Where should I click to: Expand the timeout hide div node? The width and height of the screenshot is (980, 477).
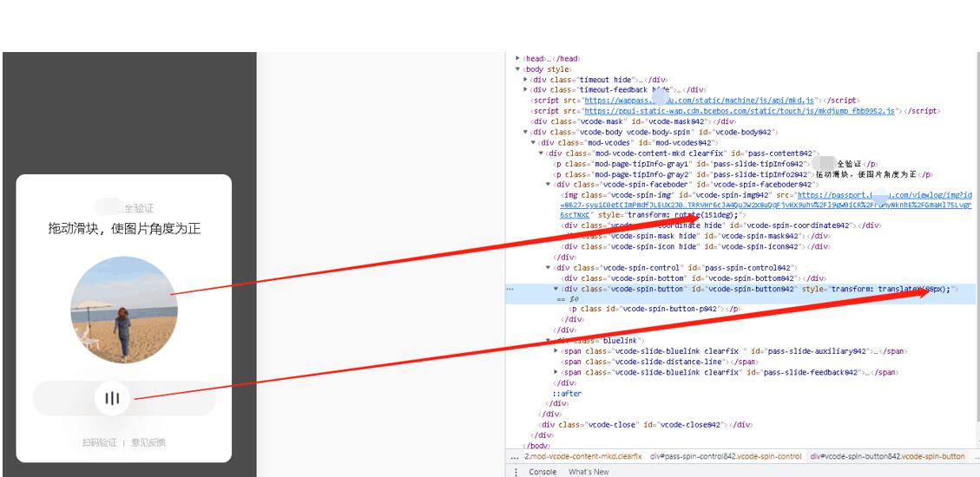[x=526, y=80]
